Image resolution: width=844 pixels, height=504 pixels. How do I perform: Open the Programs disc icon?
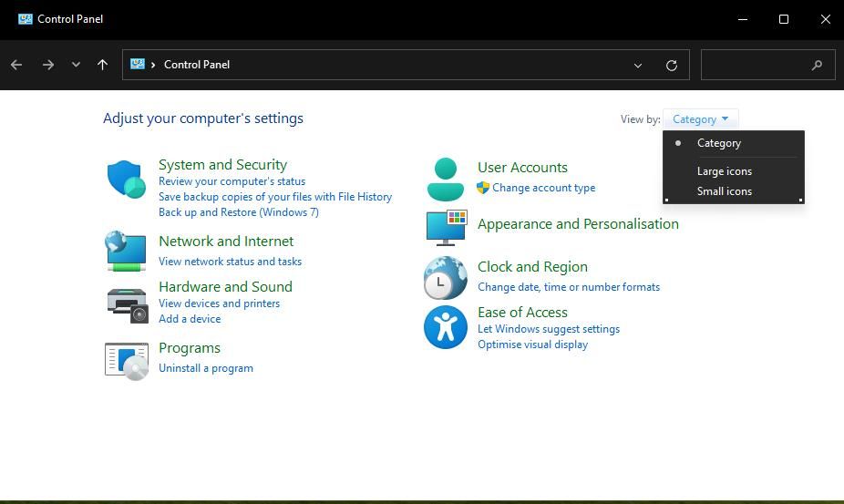[127, 360]
